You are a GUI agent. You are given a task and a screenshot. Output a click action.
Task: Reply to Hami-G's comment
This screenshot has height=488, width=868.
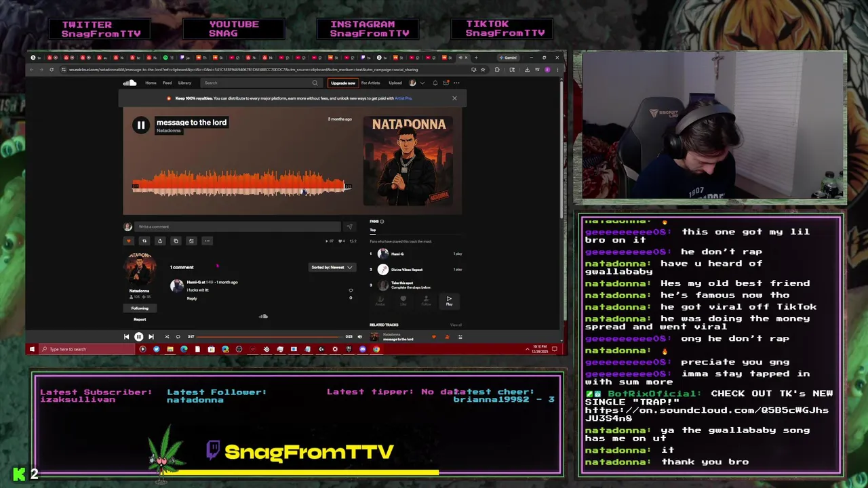(x=192, y=298)
